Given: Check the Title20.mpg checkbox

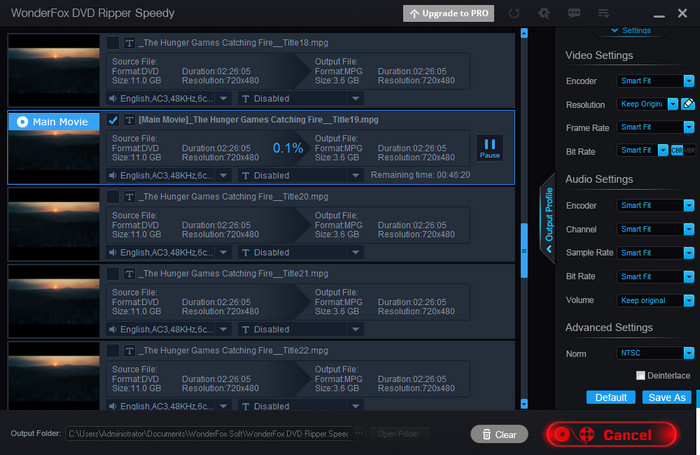Looking at the screenshot, I should click(x=112, y=197).
